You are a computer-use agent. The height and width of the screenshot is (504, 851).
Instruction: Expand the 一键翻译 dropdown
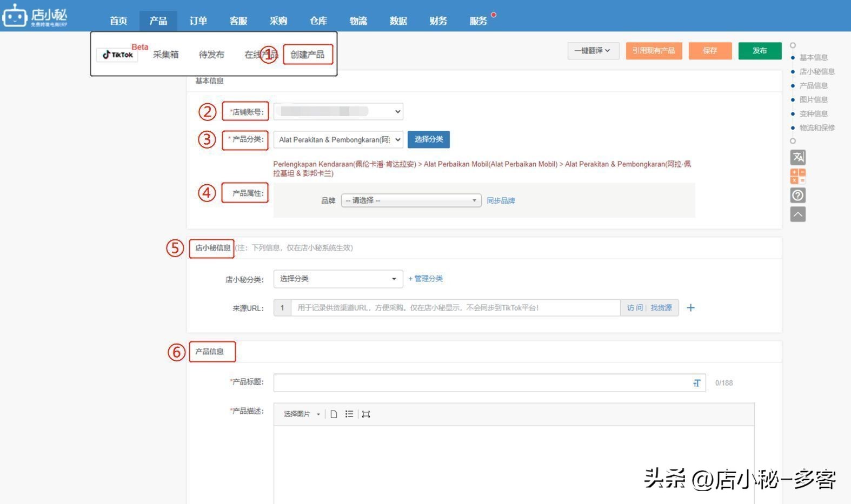(593, 51)
